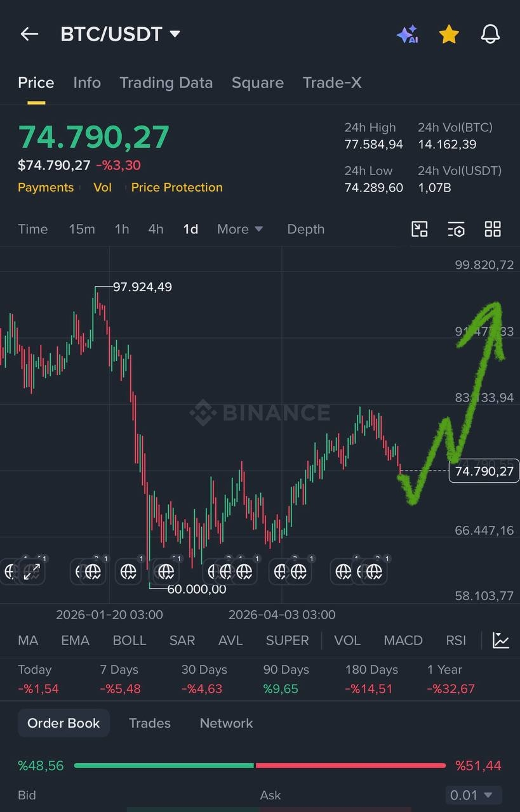Image resolution: width=520 pixels, height=812 pixels.
Task: Tap the 74.790,27 current price label on chart
Action: click(484, 471)
